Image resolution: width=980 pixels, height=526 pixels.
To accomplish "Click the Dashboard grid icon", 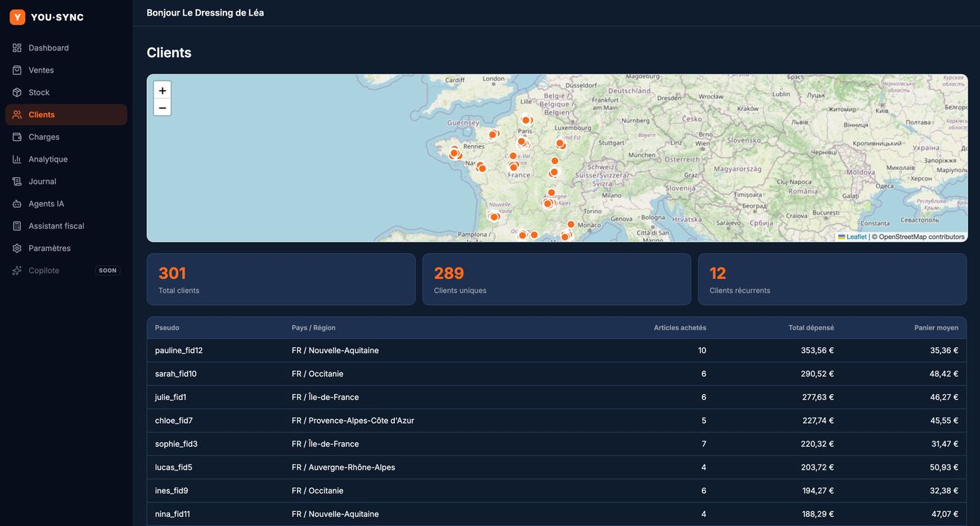I will tap(17, 47).
